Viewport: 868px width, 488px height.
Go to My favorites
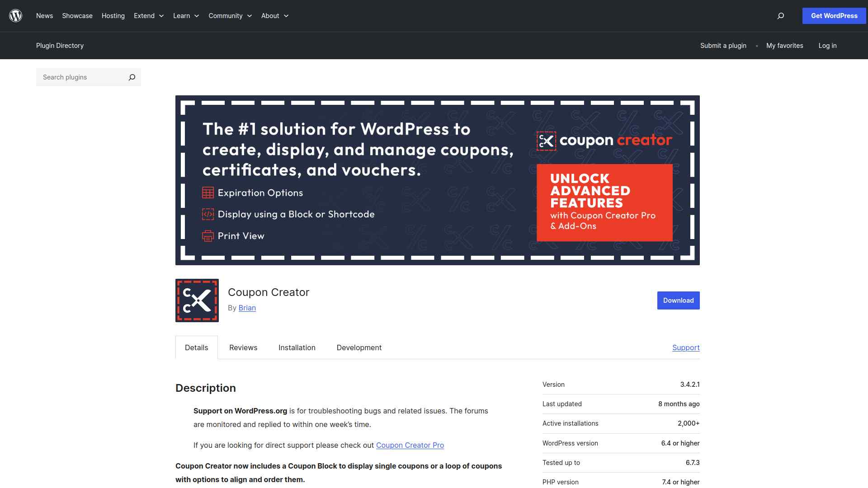coord(784,46)
